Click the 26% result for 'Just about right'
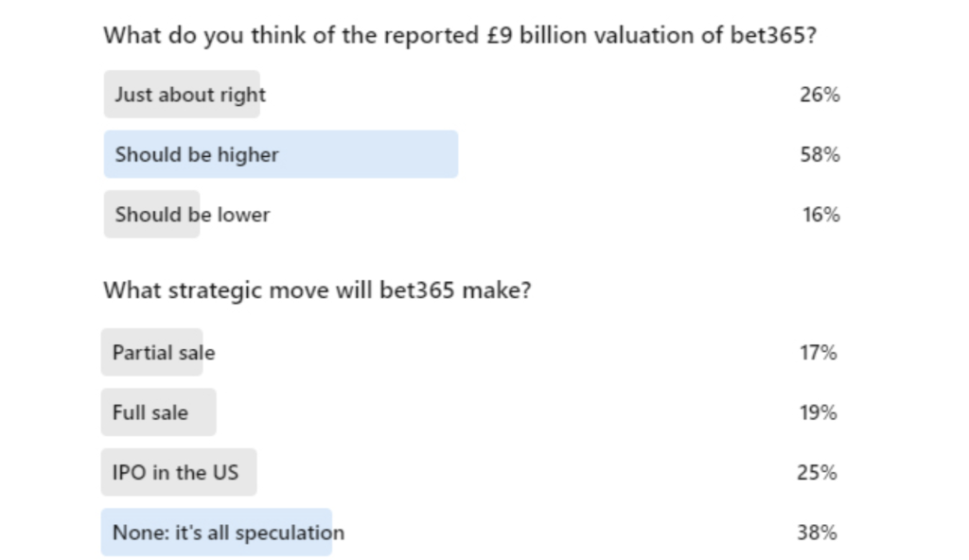Screen dimensions: 969x560 click(819, 95)
